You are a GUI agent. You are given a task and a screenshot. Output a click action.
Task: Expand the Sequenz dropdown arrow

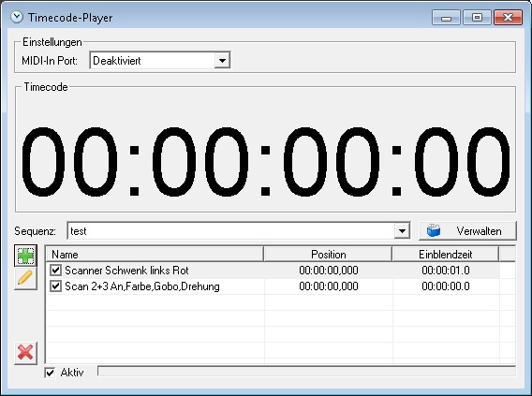click(402, 231)
